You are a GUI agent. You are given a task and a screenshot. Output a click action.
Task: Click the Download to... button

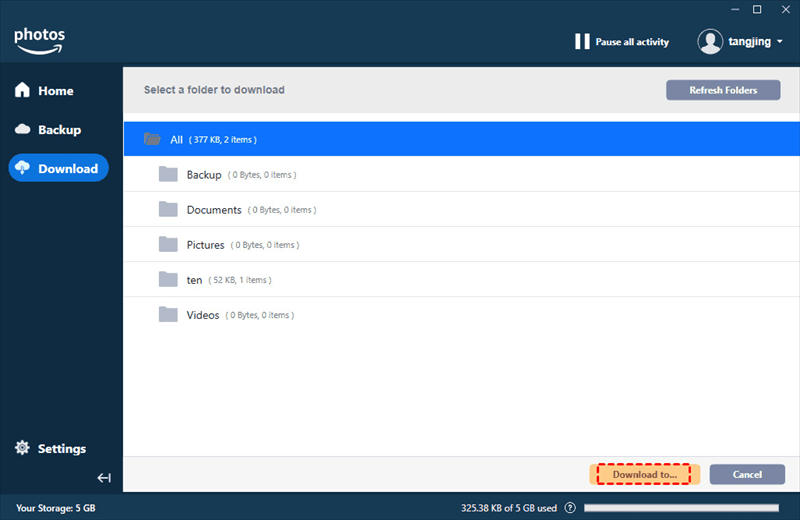[x=644, y=475]
